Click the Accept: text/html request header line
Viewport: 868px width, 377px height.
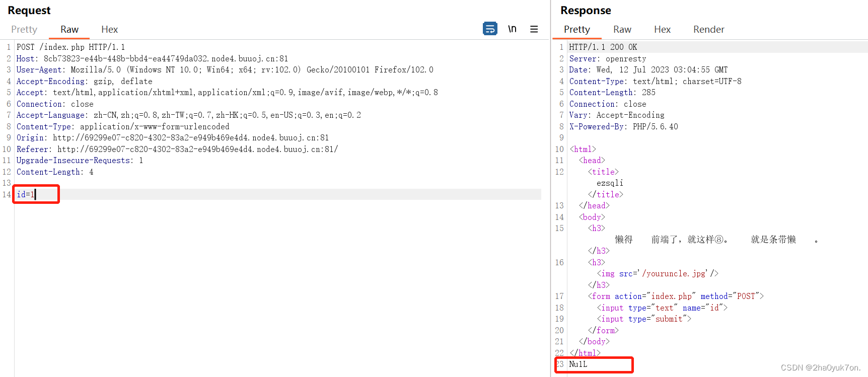[228, 92]
